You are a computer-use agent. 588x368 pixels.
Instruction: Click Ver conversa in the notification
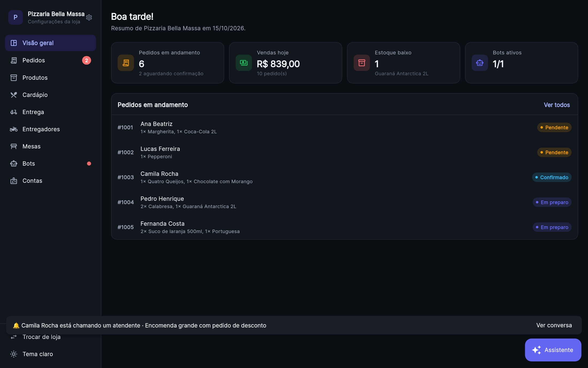(554, 325)
